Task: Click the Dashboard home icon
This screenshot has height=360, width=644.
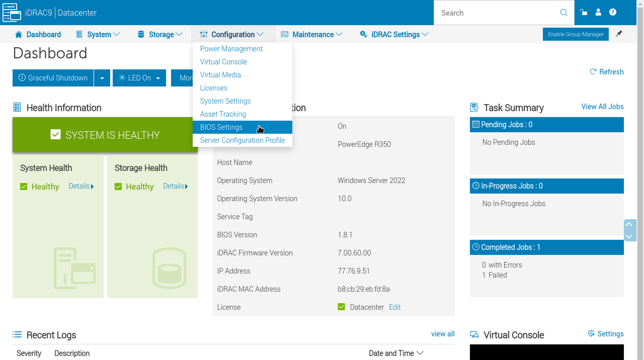Action: pyautogui.click(x=19, y=34)
